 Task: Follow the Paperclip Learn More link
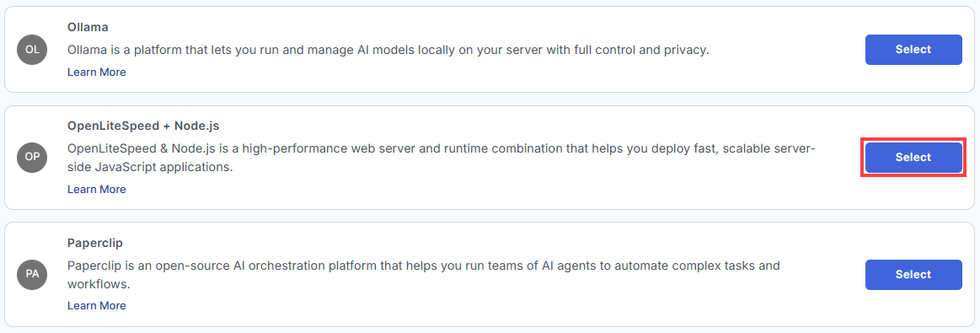tap(96, 305)
